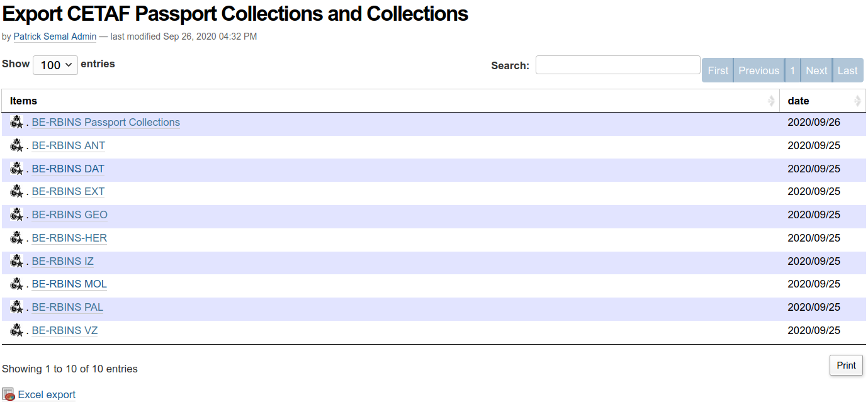
Task: Click the icon beside BE-RBINS VZ
Action: pyautogui.click(x=17, y=330)
